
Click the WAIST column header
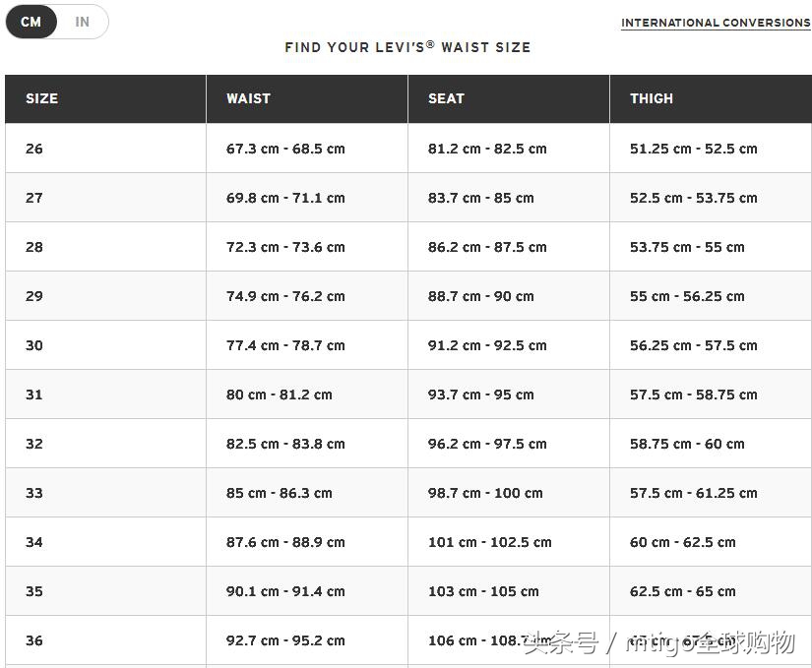coord(248,98)
